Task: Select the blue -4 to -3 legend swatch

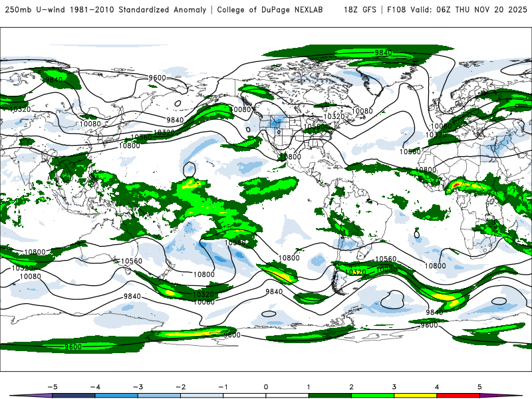Action: pos(116,396)
